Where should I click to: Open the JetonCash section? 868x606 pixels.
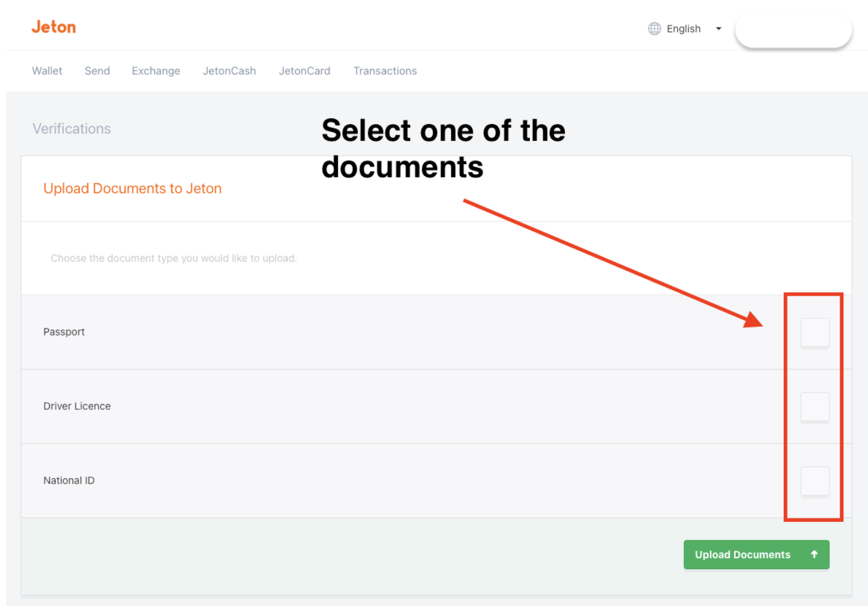click(x=229, y=71)
